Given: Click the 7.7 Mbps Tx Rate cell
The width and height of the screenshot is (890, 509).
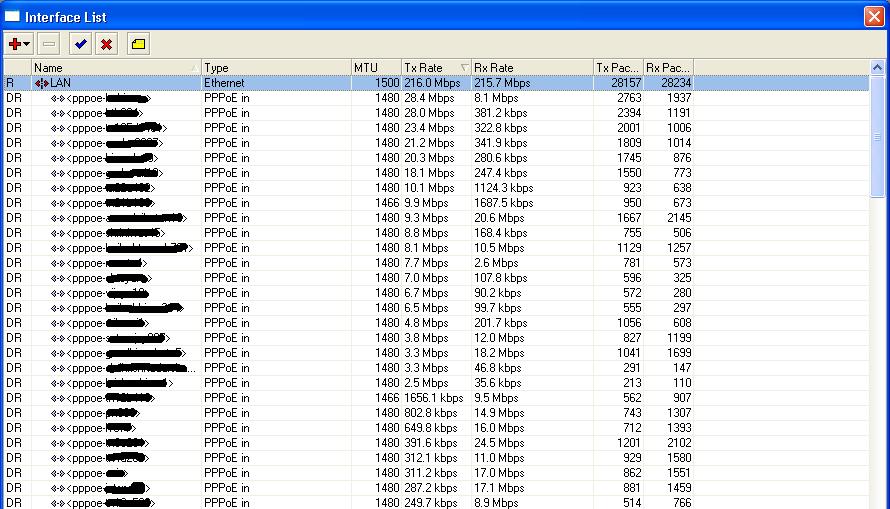Looking at the screenshot, I should coord(426,263).
